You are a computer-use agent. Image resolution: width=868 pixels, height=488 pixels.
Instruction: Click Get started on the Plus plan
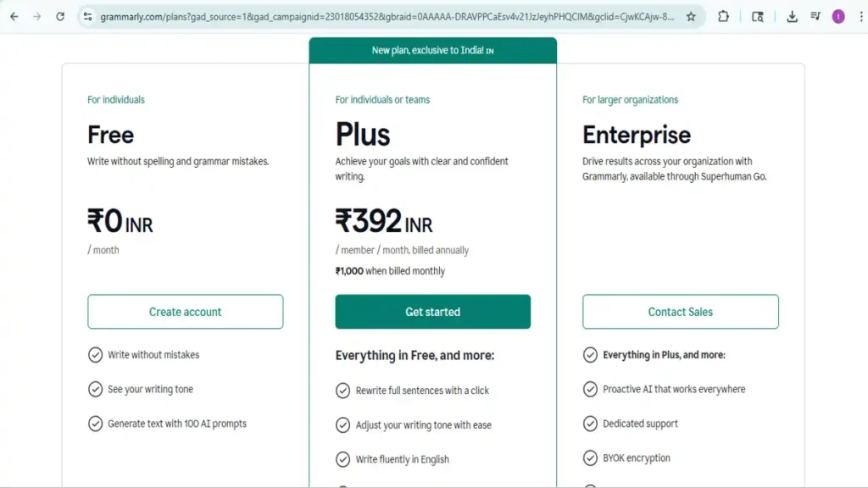[432, 312]
